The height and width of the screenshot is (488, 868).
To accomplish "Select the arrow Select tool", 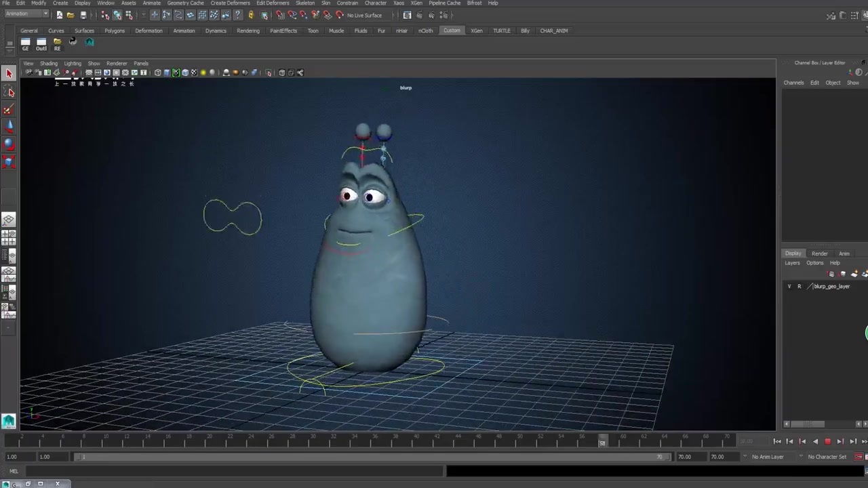I will pos(9,73).
